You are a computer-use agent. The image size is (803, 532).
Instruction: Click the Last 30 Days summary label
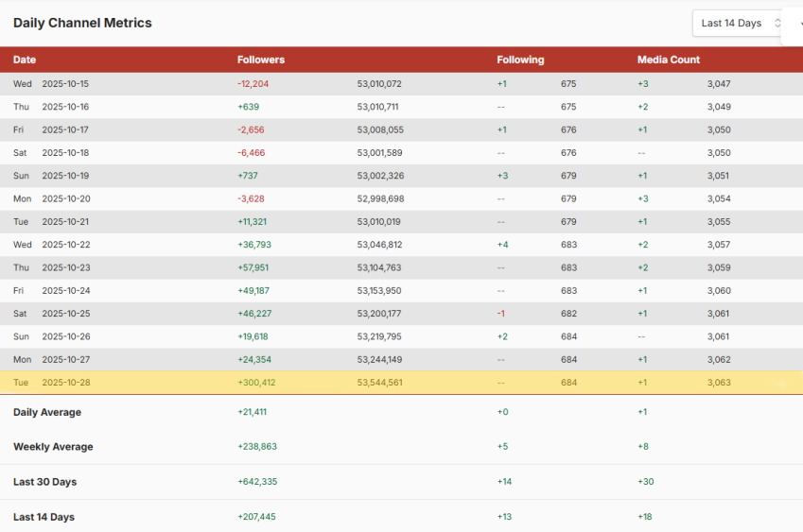point(44,482)
